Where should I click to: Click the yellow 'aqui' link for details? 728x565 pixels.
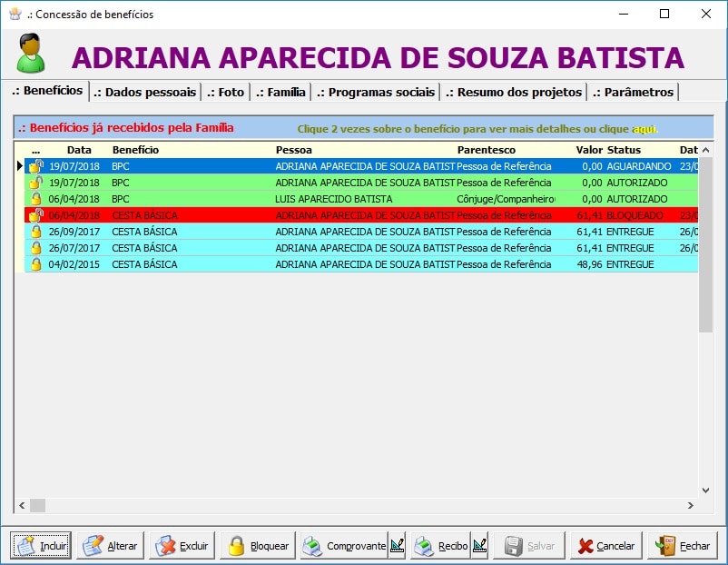coord(644,129)
